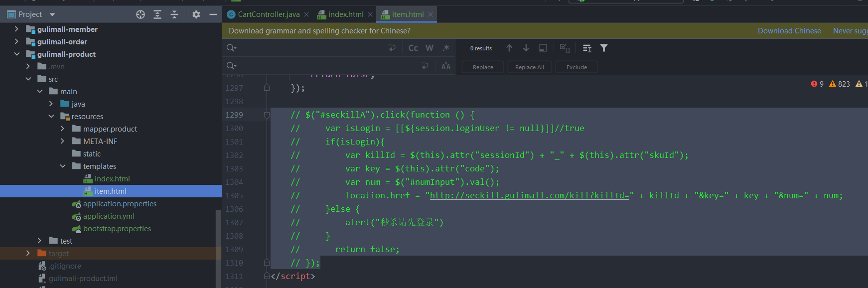Click the locate/select opened file target icon
Viewport: 868px width, 288px height.
(141, 14)
